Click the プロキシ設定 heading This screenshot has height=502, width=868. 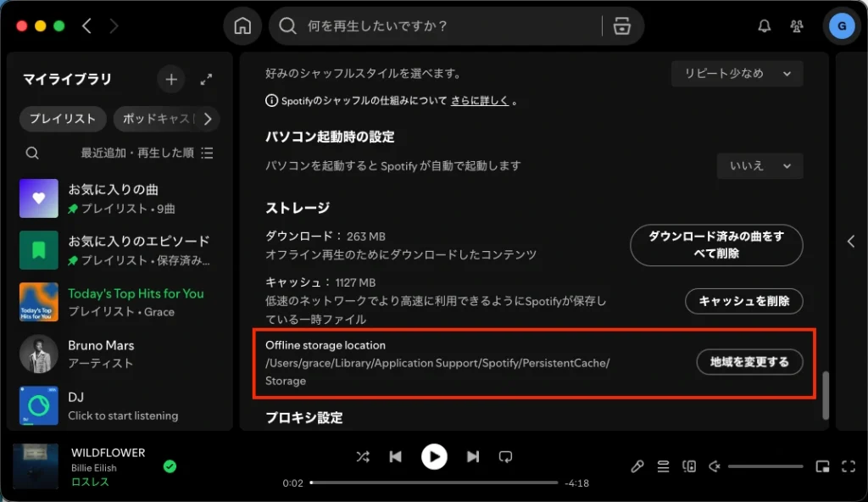[x=304, y=417]
